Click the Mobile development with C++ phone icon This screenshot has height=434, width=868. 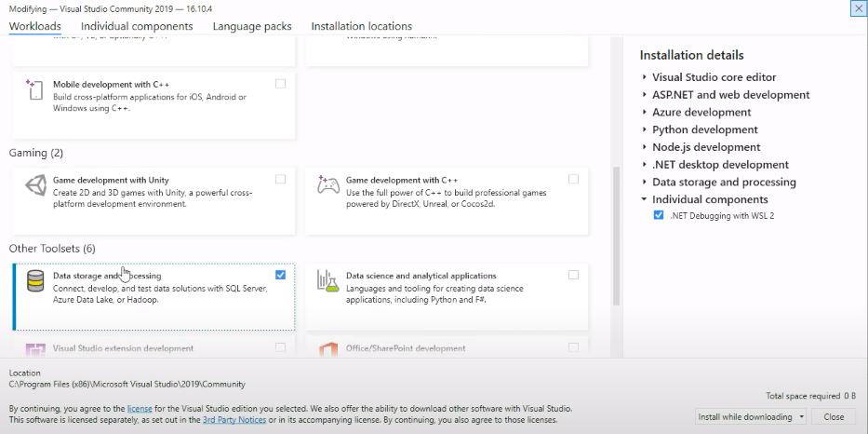(x=34, y=89)
